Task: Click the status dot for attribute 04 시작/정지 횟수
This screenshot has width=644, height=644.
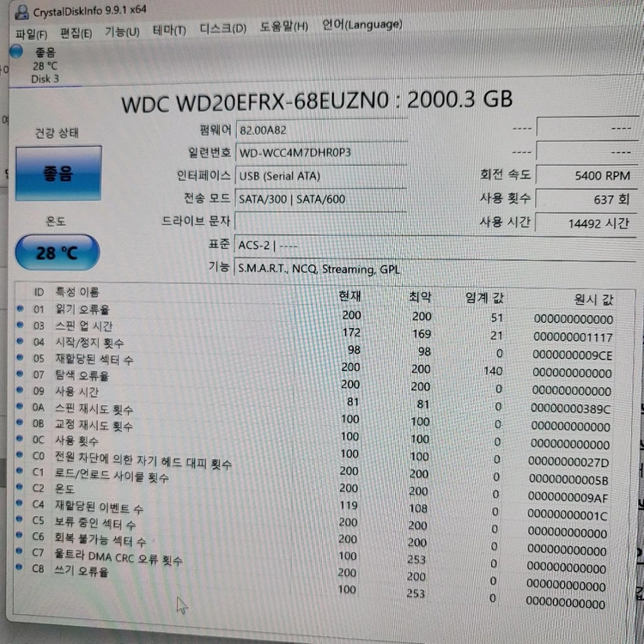Action: coord(20,341)
